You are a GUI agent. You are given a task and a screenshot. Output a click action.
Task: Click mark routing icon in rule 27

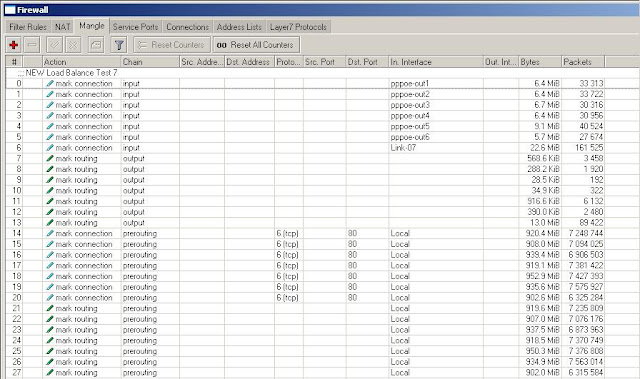click(x=50, y=372)
